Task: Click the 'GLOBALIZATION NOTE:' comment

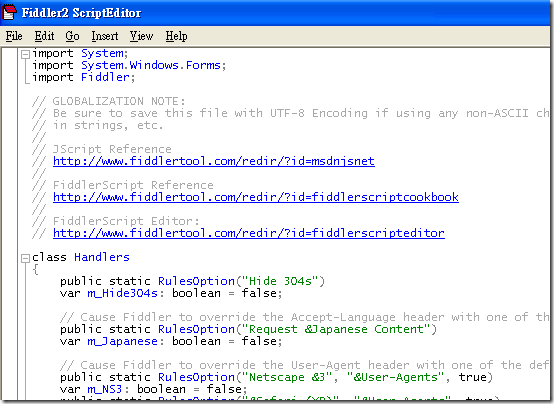Action: tap(119, 101)
